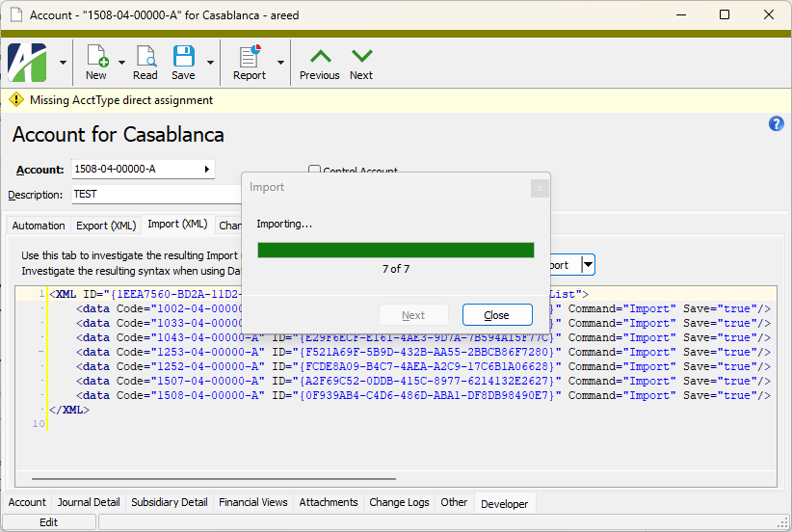Viewport: 792px width, 532px height.
Task: Collapse the fold marker beside the 1253-04-00000-A line
Action: click(40, 352)
